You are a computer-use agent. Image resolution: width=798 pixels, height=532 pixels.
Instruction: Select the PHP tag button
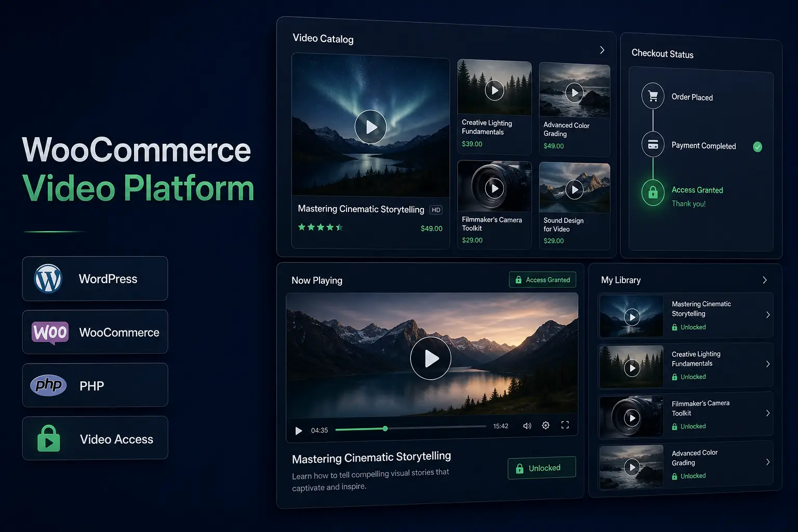95,385
